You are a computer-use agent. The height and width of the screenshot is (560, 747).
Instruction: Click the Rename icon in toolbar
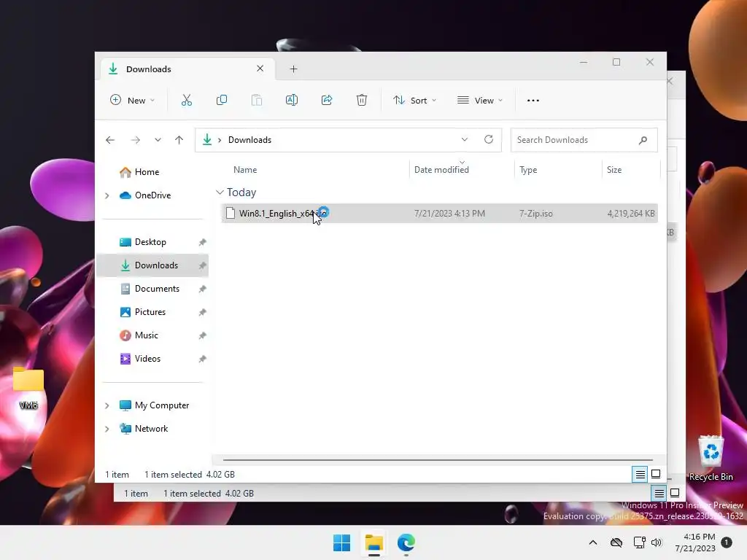click(292, 100)
